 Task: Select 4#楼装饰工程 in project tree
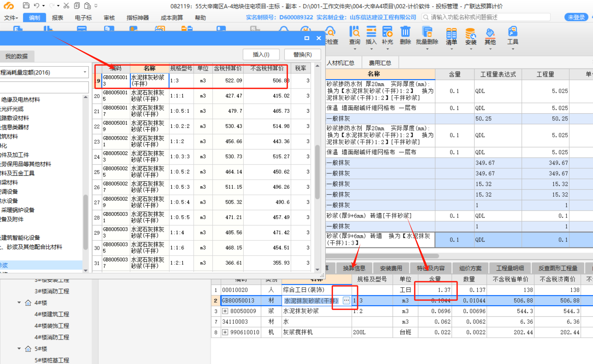tap(52, 326)
